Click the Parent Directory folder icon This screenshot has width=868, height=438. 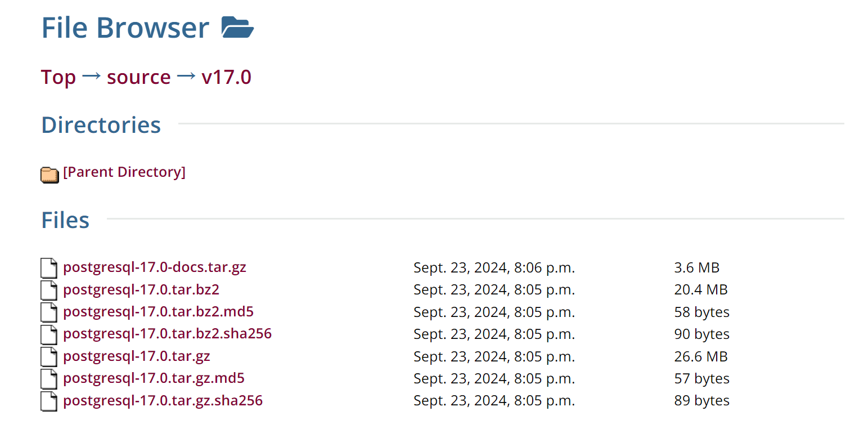click(50, 175)
